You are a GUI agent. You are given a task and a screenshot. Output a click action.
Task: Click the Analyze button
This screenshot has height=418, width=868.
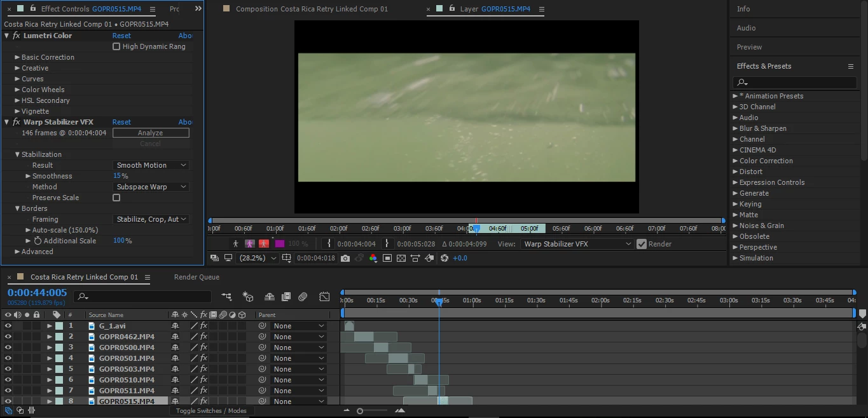[x=151, y=133]
